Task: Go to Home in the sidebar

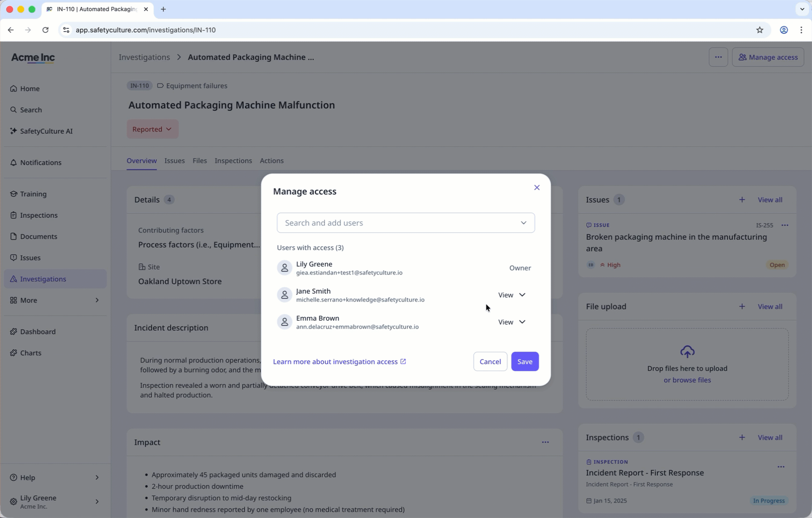Action: [55, 88]
